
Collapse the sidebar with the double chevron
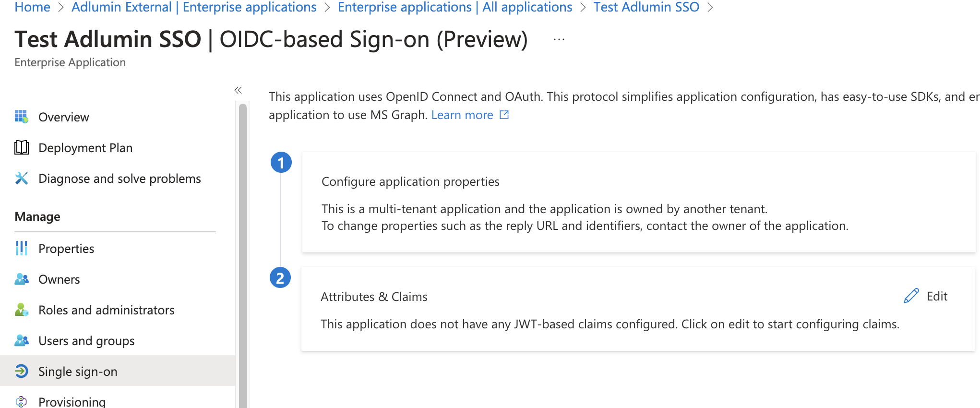[x=238, y=90]
